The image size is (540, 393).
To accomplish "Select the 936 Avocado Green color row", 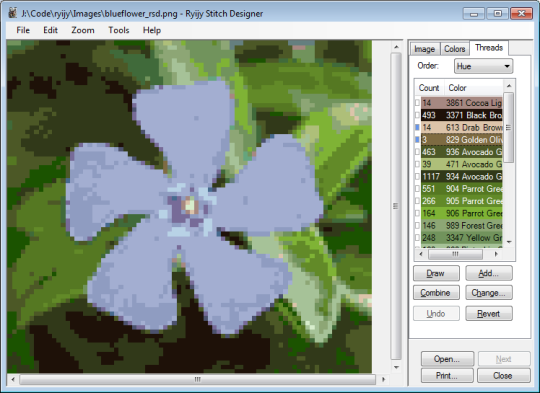I will [x=461, y=152].
